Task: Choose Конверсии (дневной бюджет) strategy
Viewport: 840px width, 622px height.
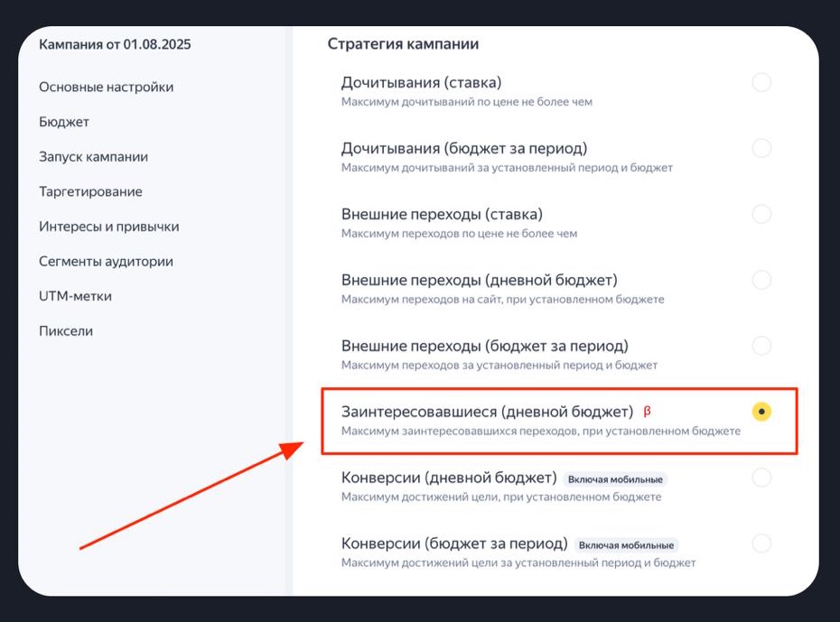Action: click(761, 478)
